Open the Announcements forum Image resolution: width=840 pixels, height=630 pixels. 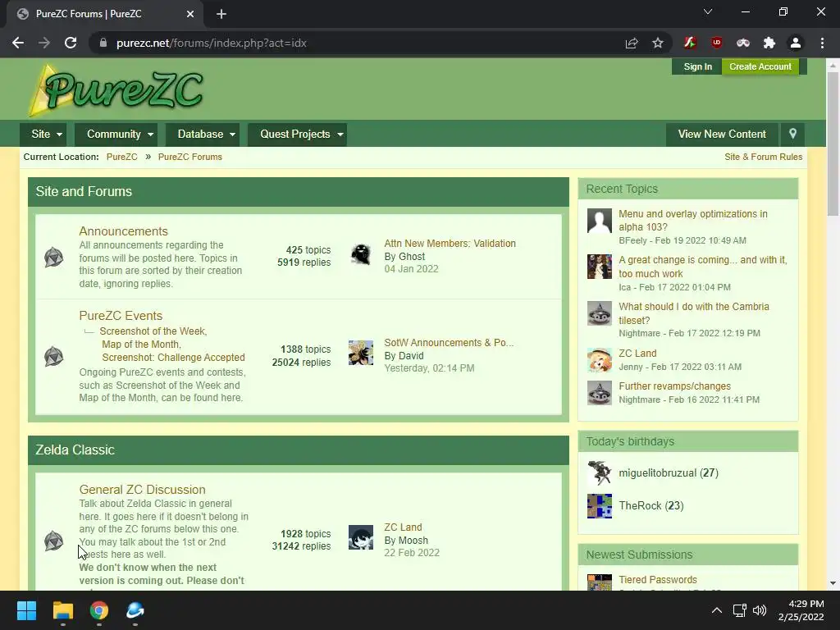pyautogui.click(x=123, y=231)
